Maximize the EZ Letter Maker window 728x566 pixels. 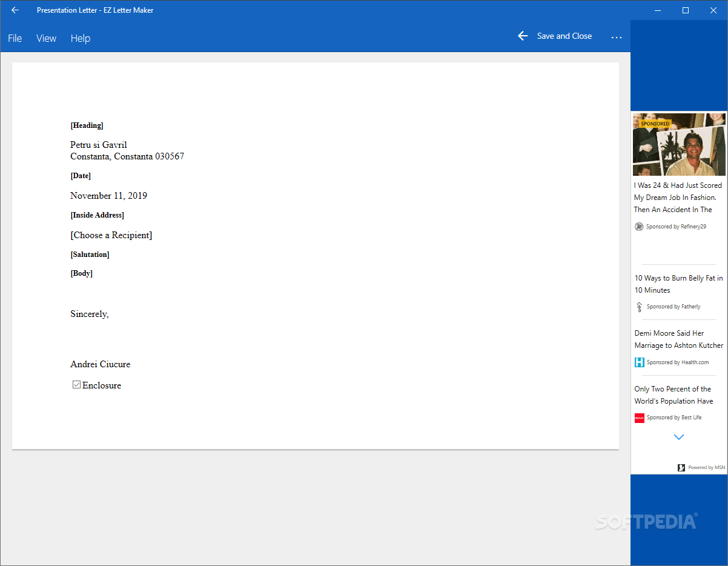[x=686, y=10]
